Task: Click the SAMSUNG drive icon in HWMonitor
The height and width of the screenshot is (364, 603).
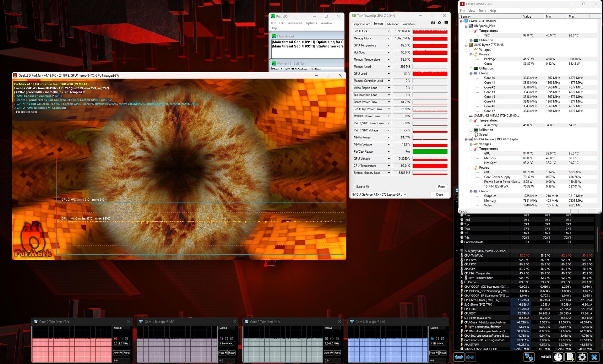Action: (471, 116)
